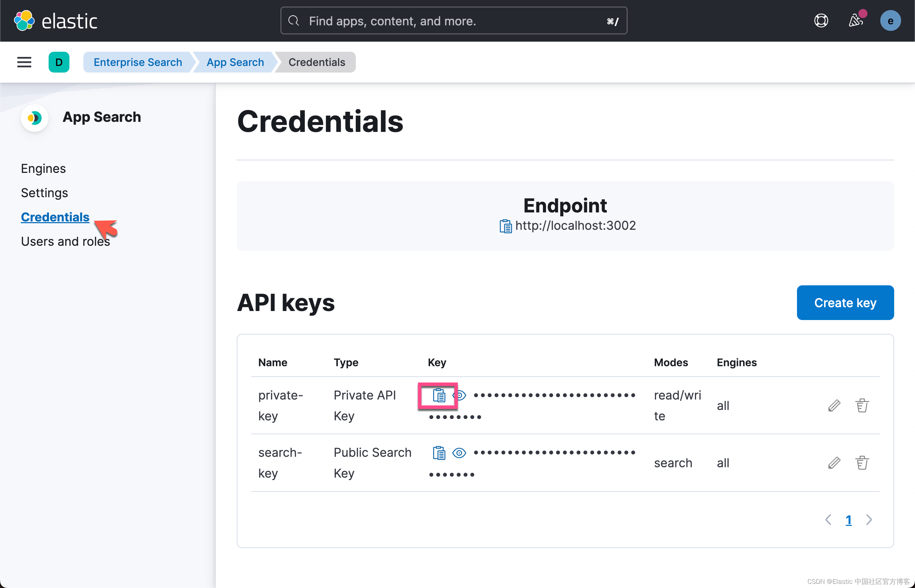This screenshot has height=588, width=915.
Task: Click the Name column header
Action: tap(272, 362)
